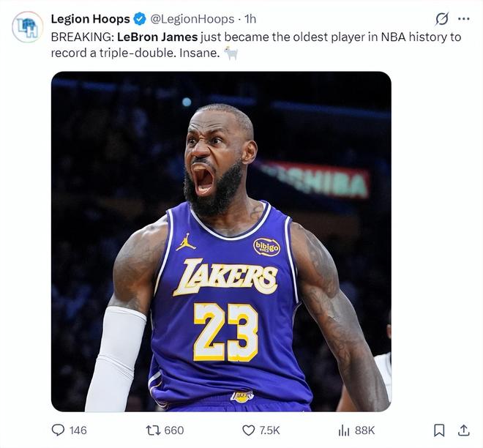Image resolution: width=483 pixels, height=448 pixels.
Task: Like the post with the heart icon
Action: click(x=249, y=430)
